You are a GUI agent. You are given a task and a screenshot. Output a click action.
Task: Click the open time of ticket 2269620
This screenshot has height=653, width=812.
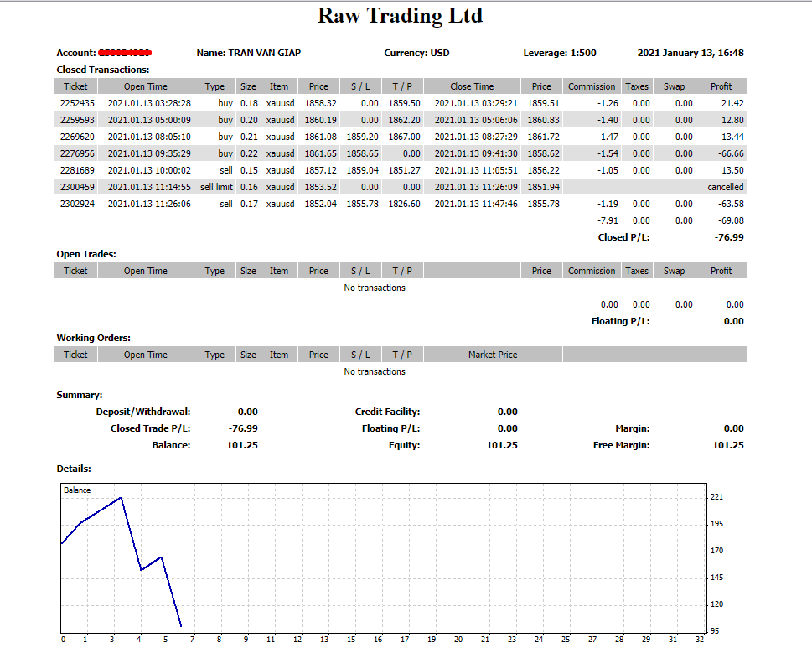(149, 137)
